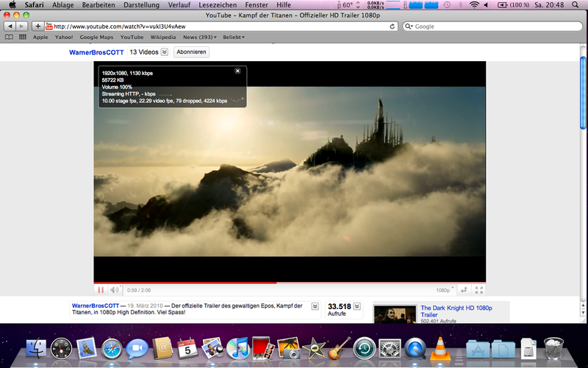Open iChat from the Dock
Image resolution: width=588 pixels, height=368 pixels.
coord(137,348)
